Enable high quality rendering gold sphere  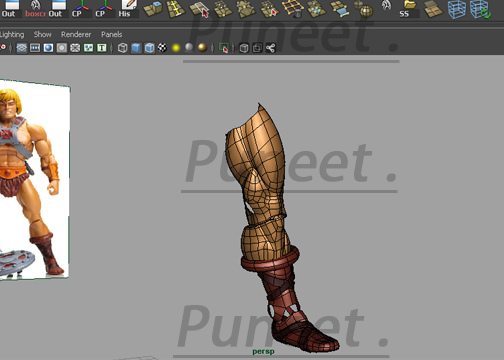(202, 48)
